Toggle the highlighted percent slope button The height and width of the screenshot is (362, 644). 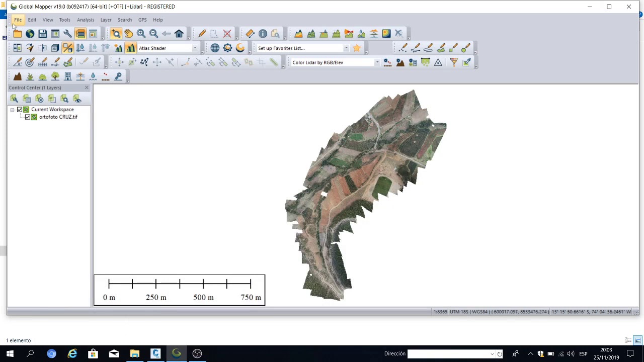pos(68,48)
